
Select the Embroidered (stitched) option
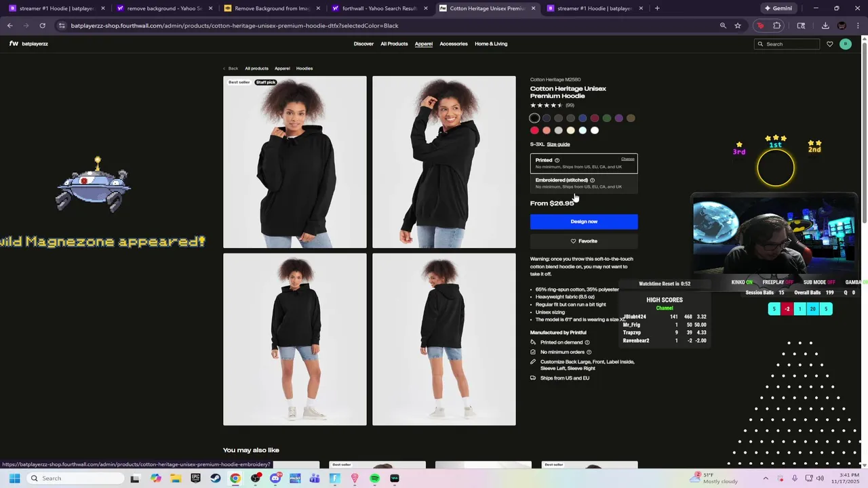(584, 183)
